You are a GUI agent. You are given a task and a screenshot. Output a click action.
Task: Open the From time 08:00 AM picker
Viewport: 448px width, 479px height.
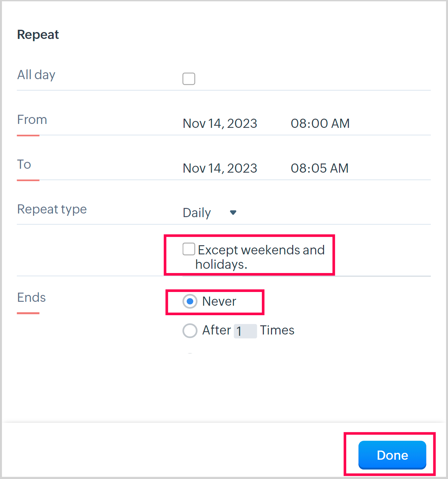tap(320, 124)
